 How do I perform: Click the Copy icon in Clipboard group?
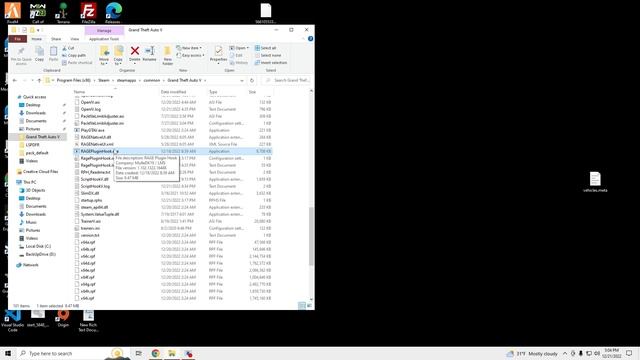click(x=39, y=51)
